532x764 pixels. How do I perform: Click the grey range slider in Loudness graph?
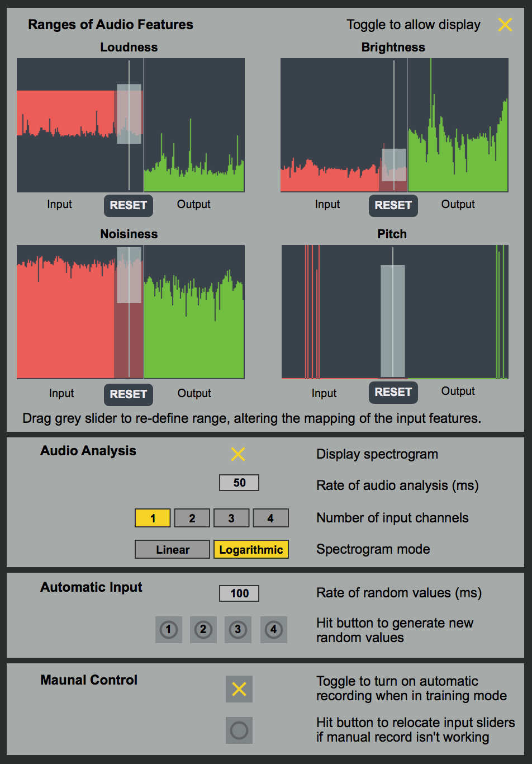click(x=129, y=114)
